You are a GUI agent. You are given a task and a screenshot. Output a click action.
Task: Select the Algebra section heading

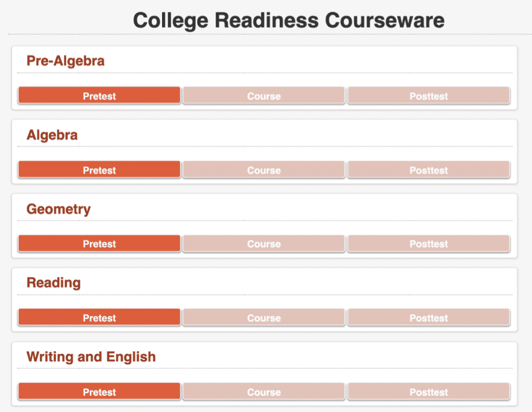tap(52, 135)
